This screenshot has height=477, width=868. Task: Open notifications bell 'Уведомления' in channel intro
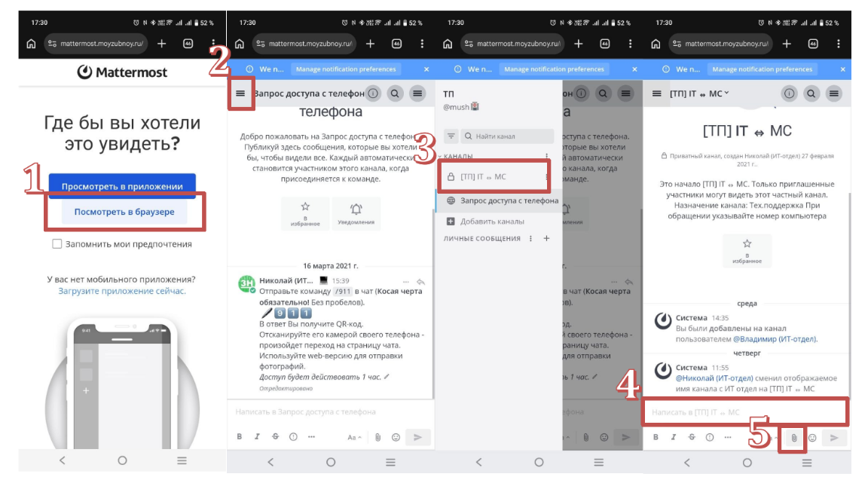(356, 213)
